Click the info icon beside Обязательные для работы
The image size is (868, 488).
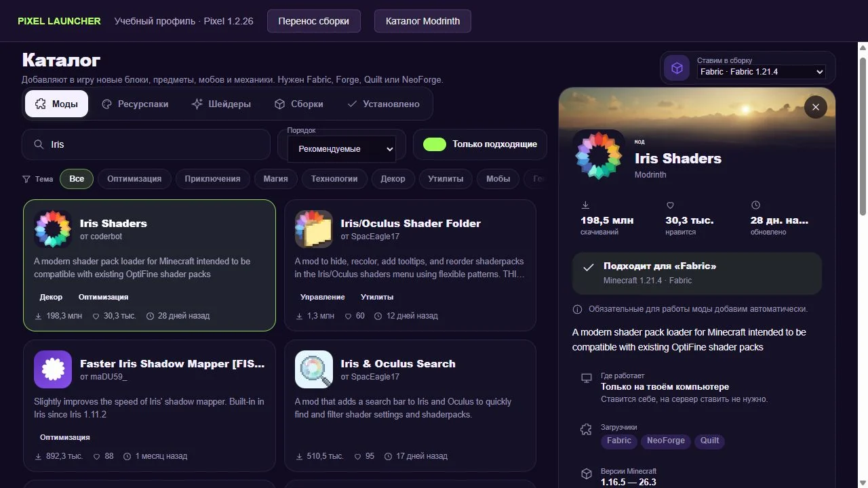[578, 309]
